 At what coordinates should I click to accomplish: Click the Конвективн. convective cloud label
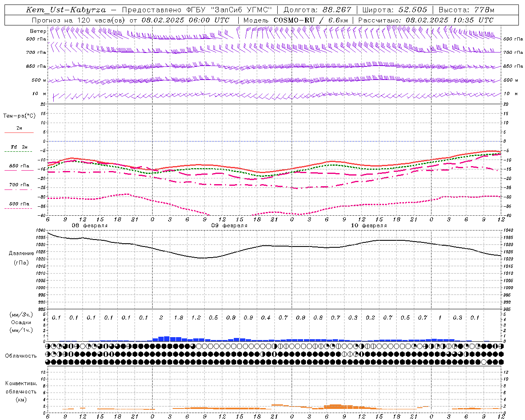(x=21, y=383)
